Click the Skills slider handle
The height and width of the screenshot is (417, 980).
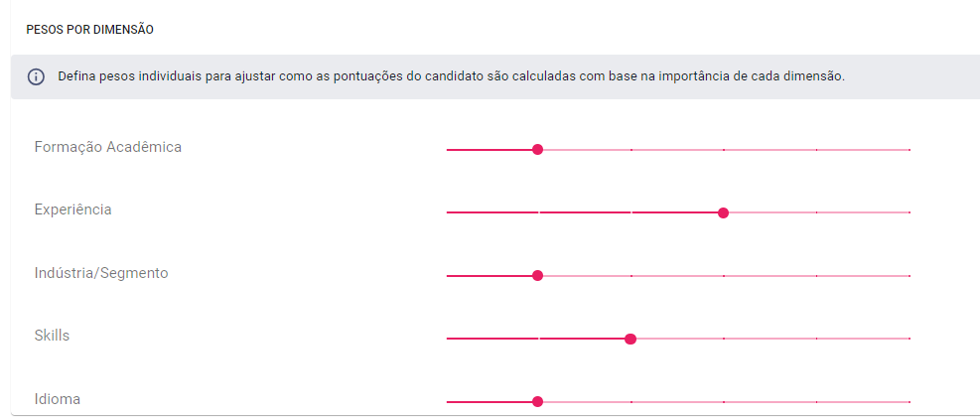tap(630, 339)
